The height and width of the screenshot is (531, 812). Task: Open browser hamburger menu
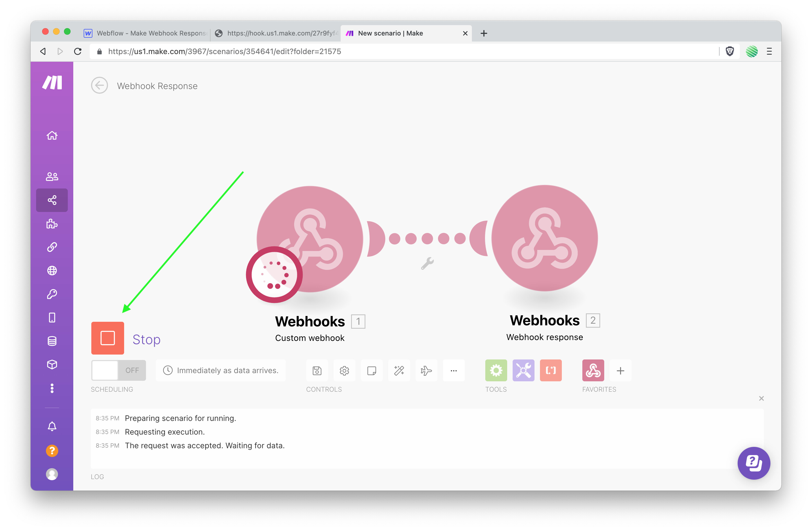pos(769,51)
